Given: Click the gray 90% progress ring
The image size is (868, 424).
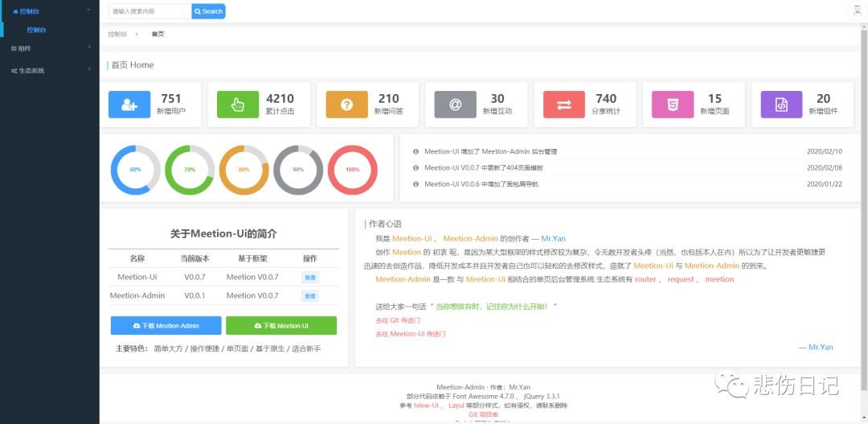Looking at the screenshot, I should [298, 170].
